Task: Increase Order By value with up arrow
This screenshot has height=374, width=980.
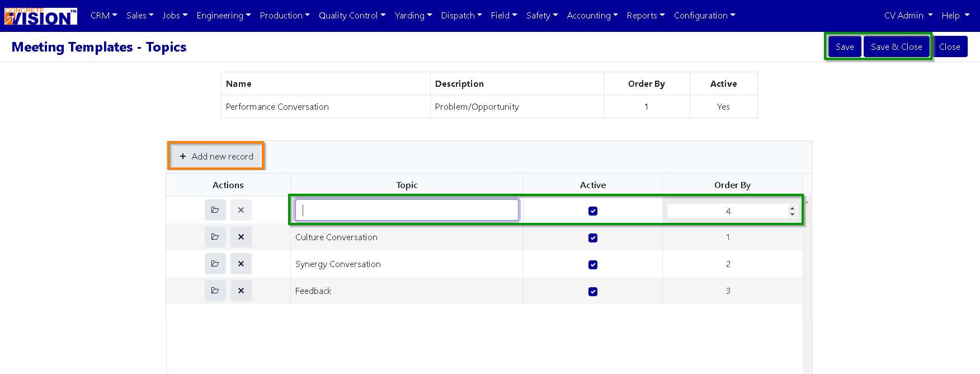Action: point(792,208)
